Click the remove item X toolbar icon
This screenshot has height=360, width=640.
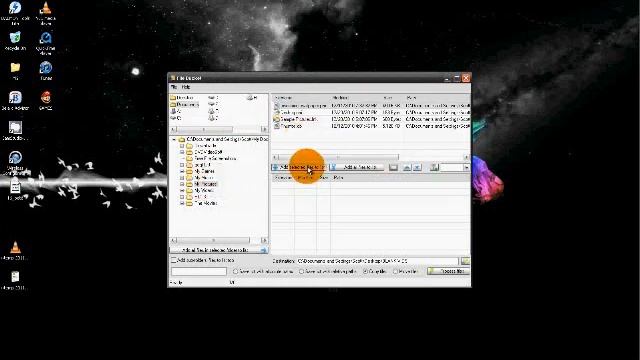tap(417, 167)
